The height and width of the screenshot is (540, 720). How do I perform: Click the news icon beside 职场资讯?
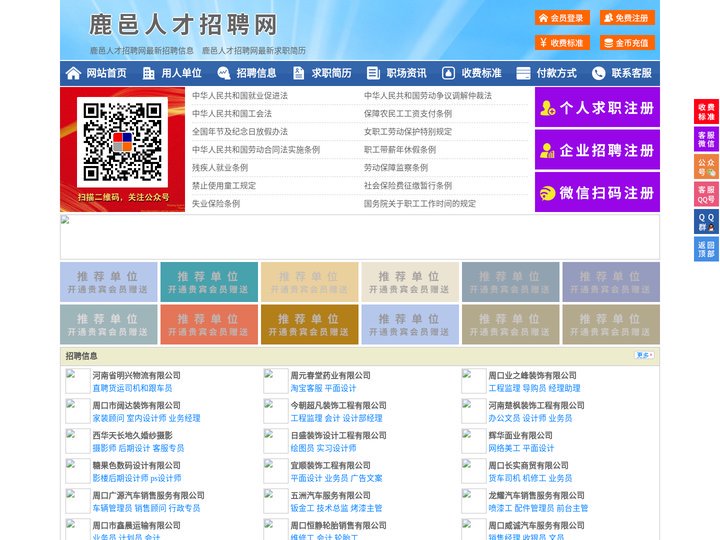373,73
